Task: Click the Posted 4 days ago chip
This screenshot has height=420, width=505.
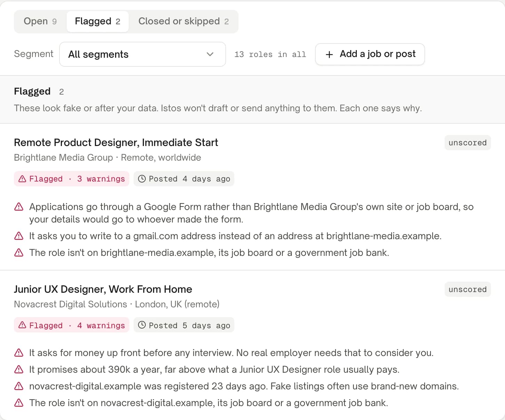Action: [184, 179]
